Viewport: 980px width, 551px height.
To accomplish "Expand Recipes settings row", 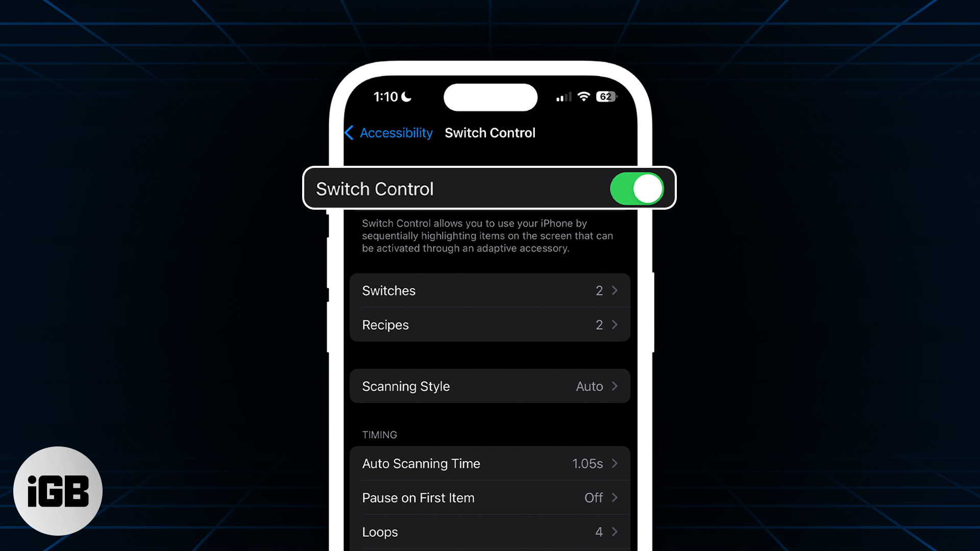I will 490,324.
